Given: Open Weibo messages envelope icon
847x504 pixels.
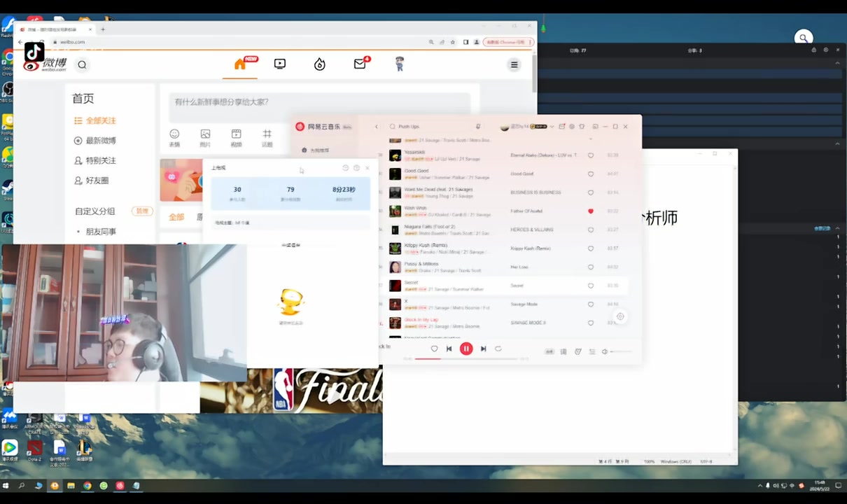Looking at the screenshot, I should 360,64.
